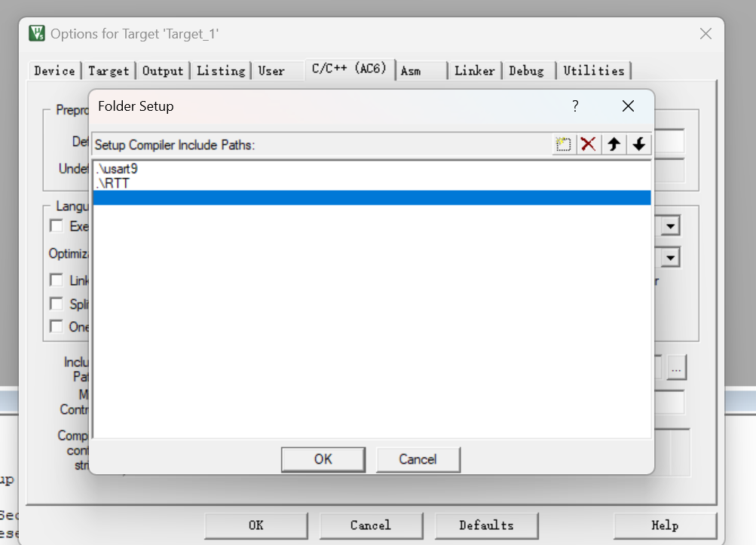This screenshot has width=756, height=545.
Task: Toggle the Exe... checkbox under Language
Action: [57, 225]
